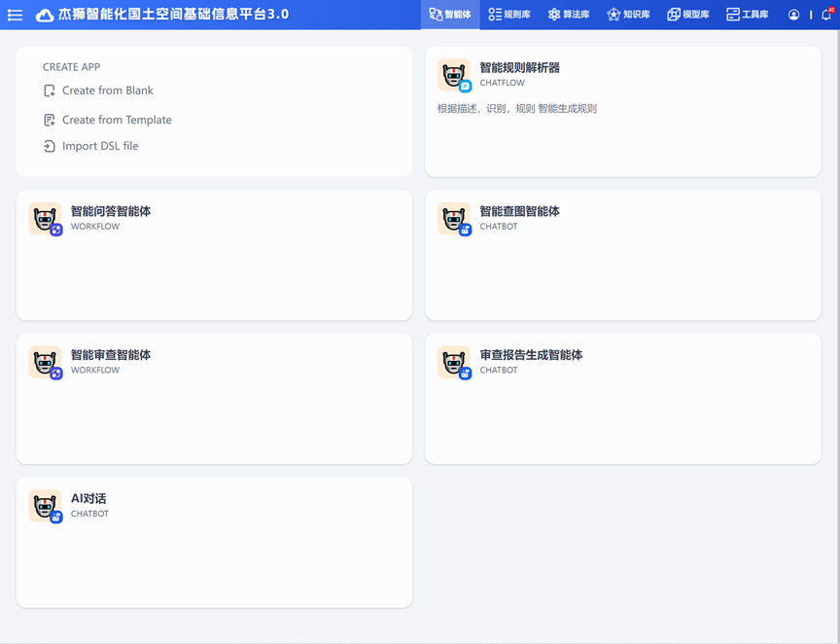Open the hamburger menu icon
Screen dimensions: 840x644
click(15, 15)
